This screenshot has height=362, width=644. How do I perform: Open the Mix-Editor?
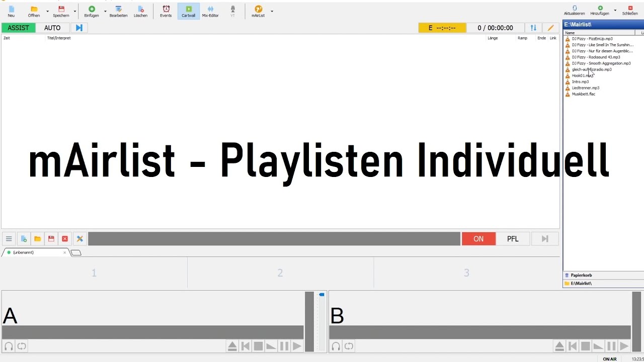coord(210,11)
